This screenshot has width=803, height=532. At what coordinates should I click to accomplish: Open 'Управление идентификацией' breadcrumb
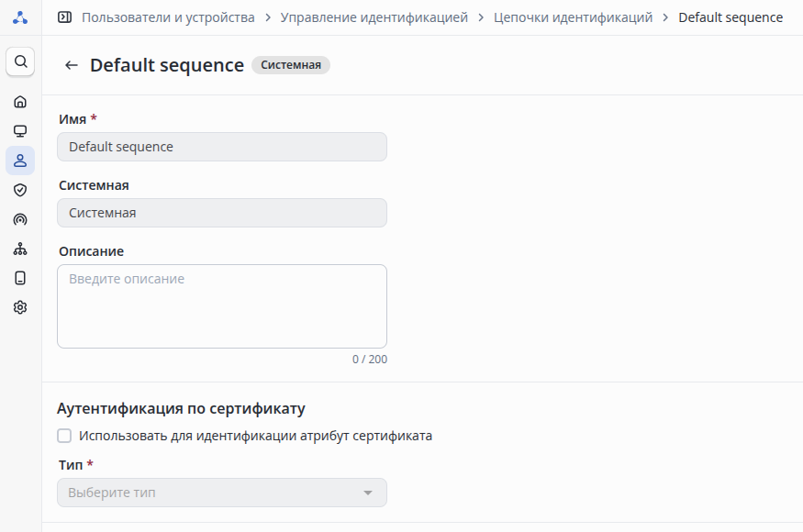[374, 17]
